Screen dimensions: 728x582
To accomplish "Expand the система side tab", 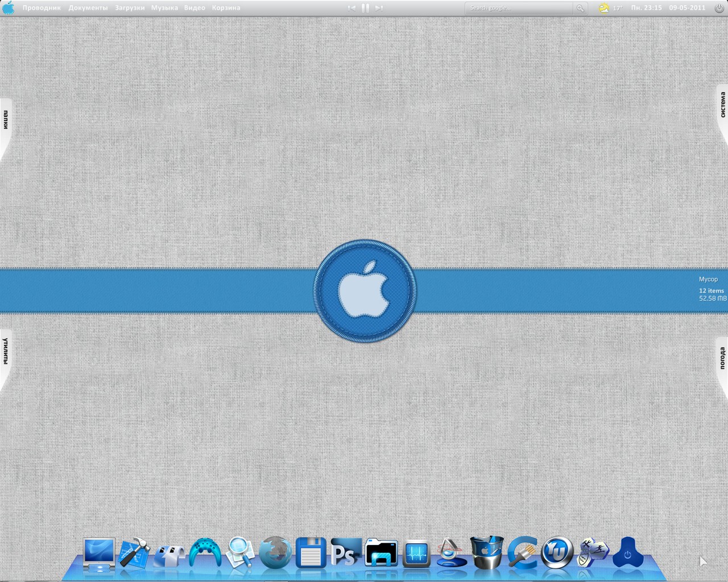I will (722, 105).
